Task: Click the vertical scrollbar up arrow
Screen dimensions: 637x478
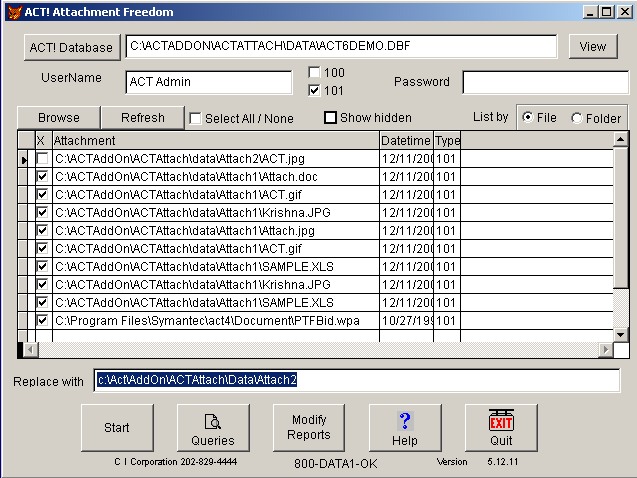Action: pos(620,140)
